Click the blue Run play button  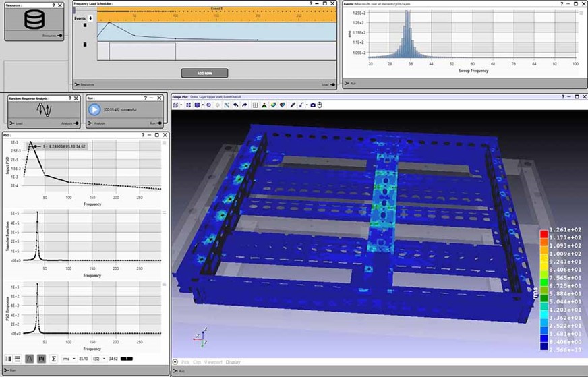point(94,109)
